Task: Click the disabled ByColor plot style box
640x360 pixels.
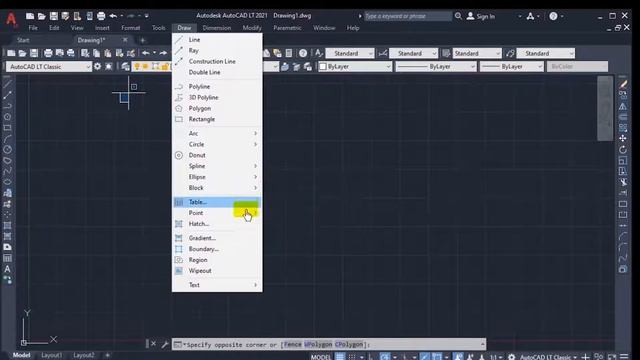Action: (x=577, y=66)
